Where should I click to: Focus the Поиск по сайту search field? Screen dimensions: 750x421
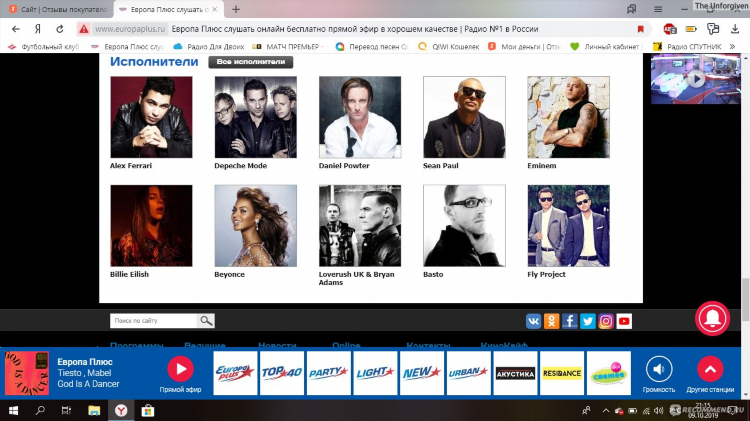[154, 321]
